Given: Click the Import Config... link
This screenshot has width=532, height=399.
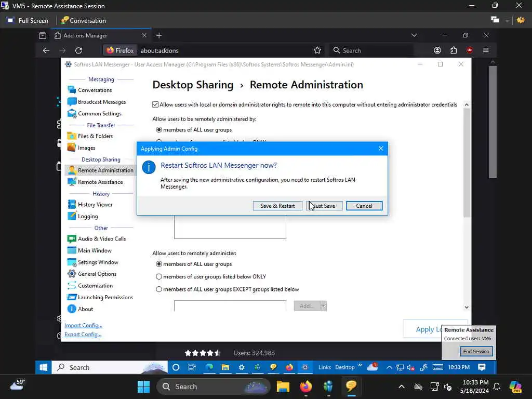Looking at the screenshot, I should click(84, 325).
